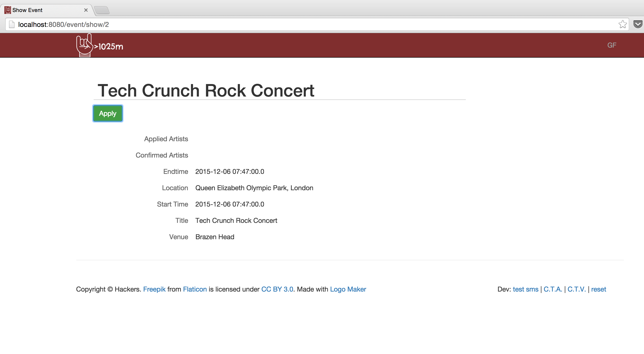Screen dimensions: 644x354
Task: Open the Freepik link
Action: tap(154, 289)
